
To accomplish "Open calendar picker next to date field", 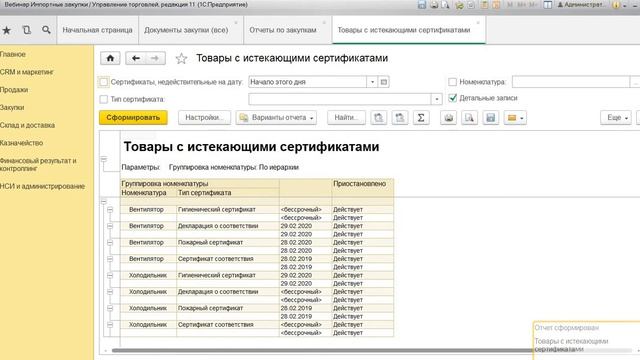I will click(384, 82).
